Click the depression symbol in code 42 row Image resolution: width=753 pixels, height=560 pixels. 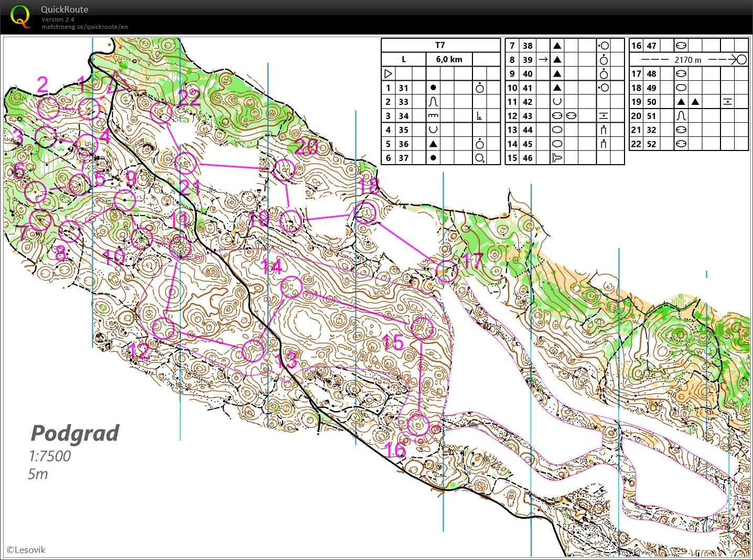click(557, 102)
